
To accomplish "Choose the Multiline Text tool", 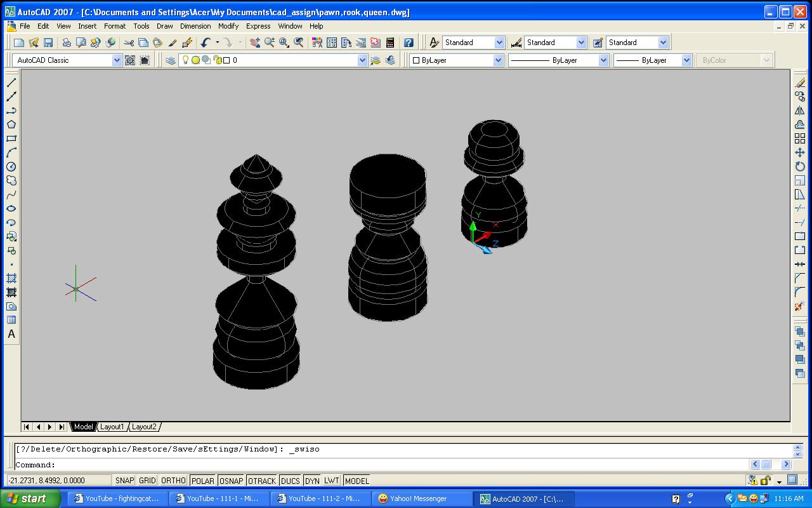I will coord(11,334).
